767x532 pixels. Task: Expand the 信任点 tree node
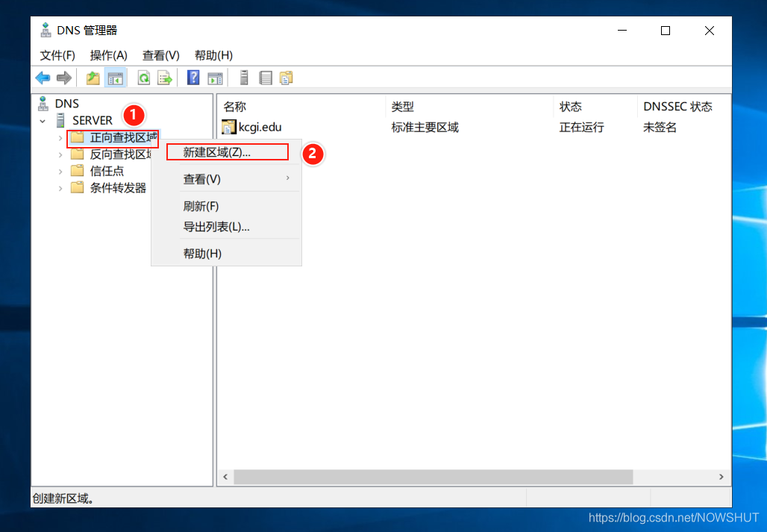click(x=60, y=170)
